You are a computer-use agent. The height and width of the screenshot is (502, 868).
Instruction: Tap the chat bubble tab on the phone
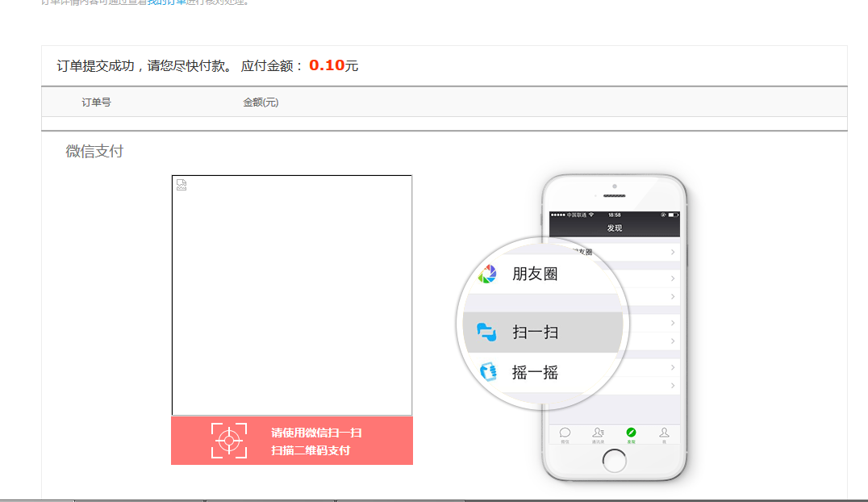pyautogui.click(x=565, y=434)
